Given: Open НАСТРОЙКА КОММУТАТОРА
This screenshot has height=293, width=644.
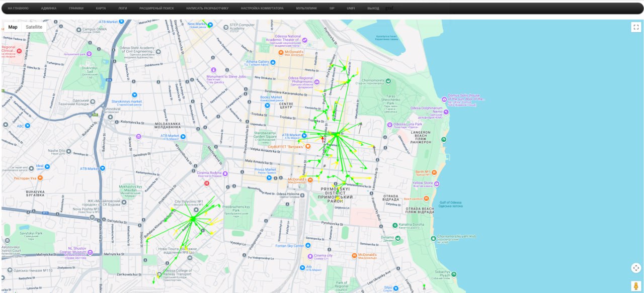Looking at the screenshot, I should pyautogui.click(x=262, y=9).
